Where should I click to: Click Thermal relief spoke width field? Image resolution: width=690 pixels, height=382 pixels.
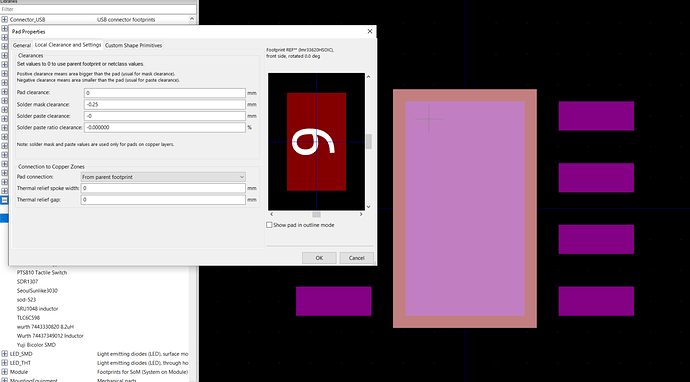click(x=163, y=188)
